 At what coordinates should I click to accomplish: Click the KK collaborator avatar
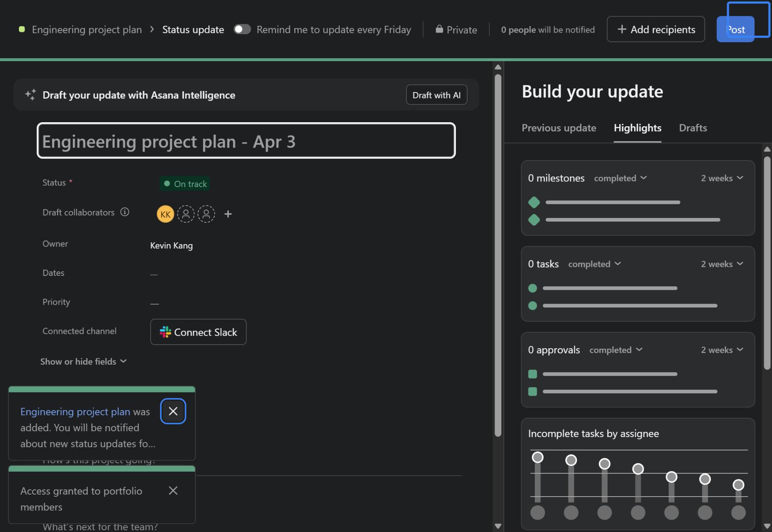(x=165, y=214)
